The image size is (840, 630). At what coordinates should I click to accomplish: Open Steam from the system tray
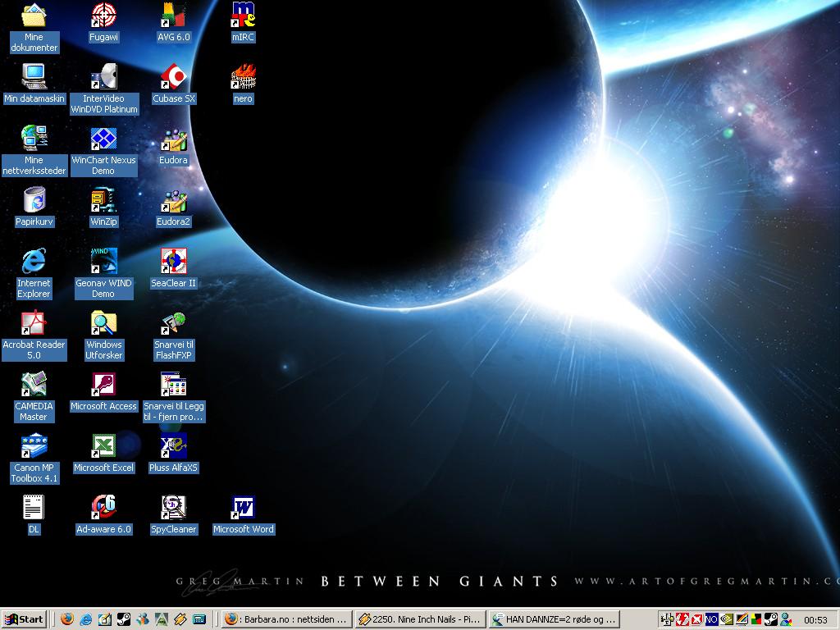(771, 620)
